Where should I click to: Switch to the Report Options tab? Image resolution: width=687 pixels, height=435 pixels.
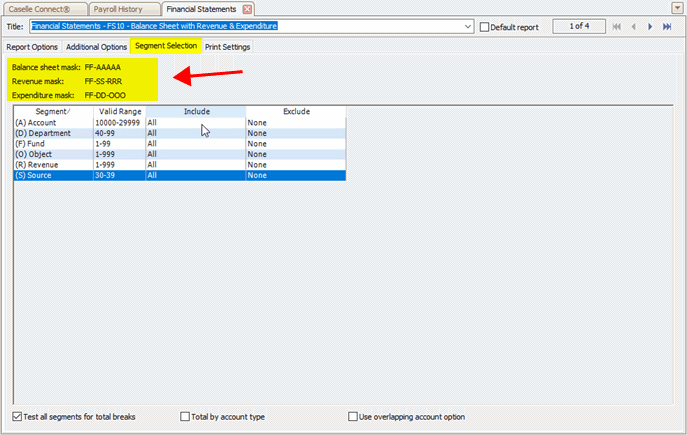tap(32, 46)
